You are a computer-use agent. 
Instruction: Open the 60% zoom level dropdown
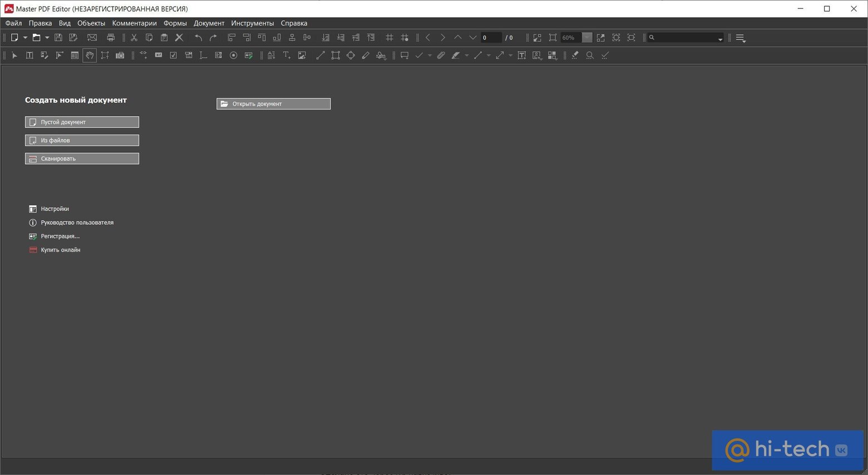pyautogui.click(x=587, y=38)
